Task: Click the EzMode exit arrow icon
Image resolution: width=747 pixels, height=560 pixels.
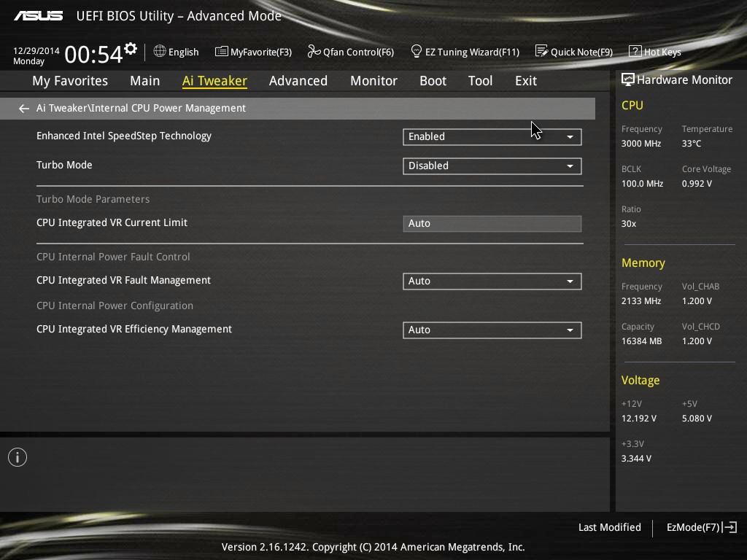Action: click(729, 527)
